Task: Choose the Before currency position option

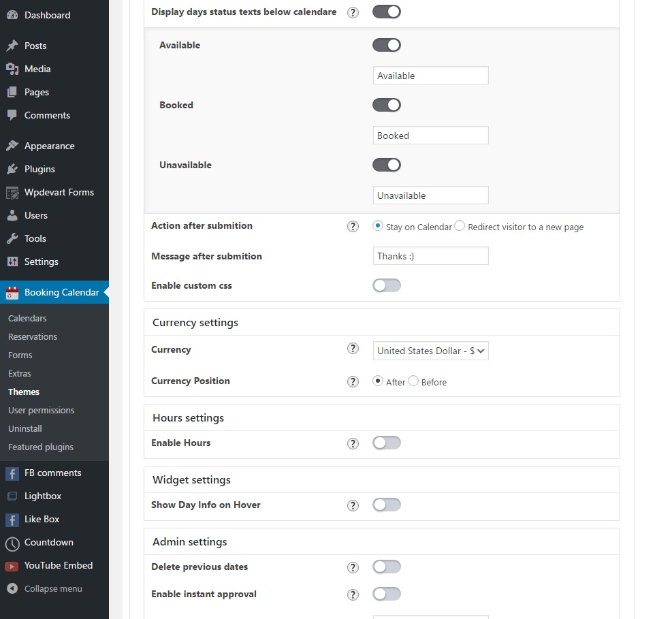Action: pyautogui.click(x=413, y=381)
